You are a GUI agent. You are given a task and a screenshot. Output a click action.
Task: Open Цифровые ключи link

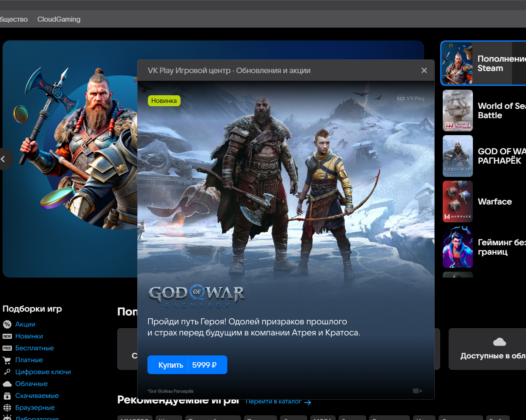click(x=43, y=372)
